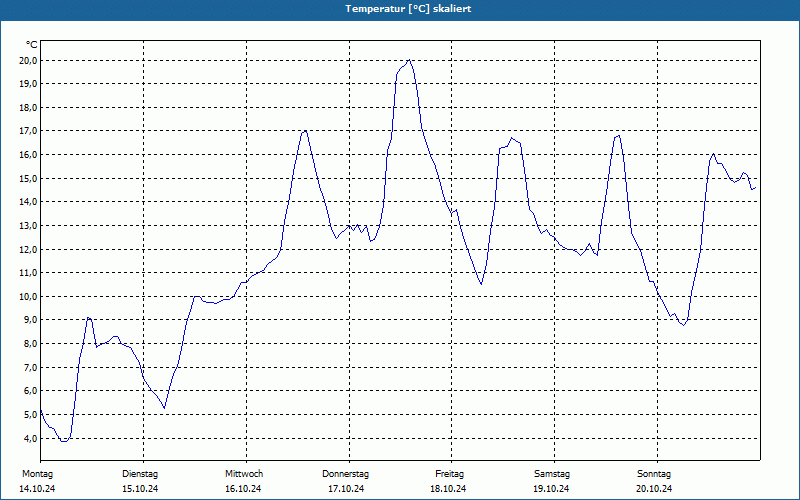Select the Dienstag day label
800x500 pixels.
[x=140, y=474]
